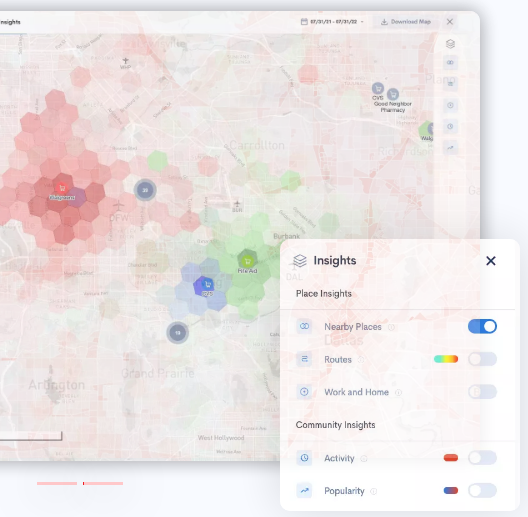The height and width of the screenshot is (517, 528).
Task: Click the Popularity trend icon in panel
Action: pyautogui.click(x=304, y=490)
